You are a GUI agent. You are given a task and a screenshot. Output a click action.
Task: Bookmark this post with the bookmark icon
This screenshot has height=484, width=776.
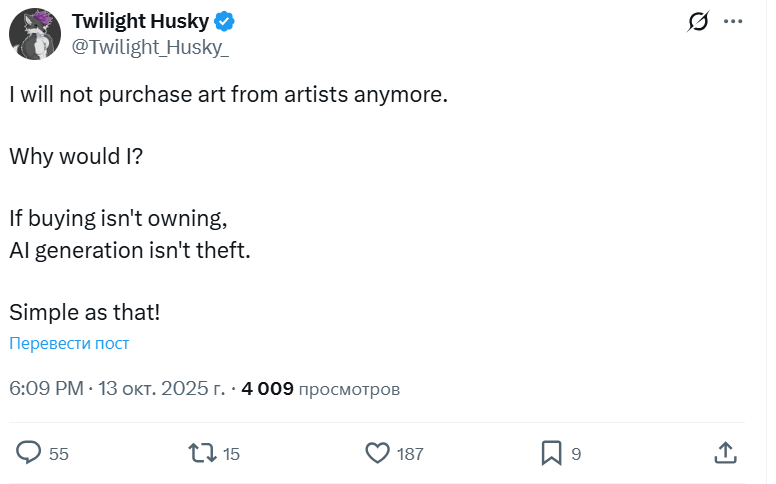551,453
